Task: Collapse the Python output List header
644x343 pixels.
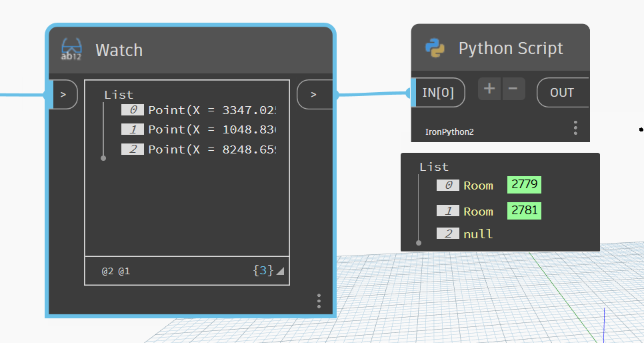Action: pyautogui.click(x=434, y=167)
